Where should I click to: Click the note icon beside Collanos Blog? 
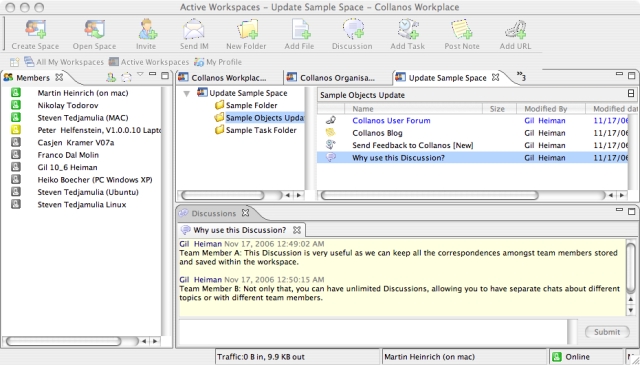[x=331, y=132]
